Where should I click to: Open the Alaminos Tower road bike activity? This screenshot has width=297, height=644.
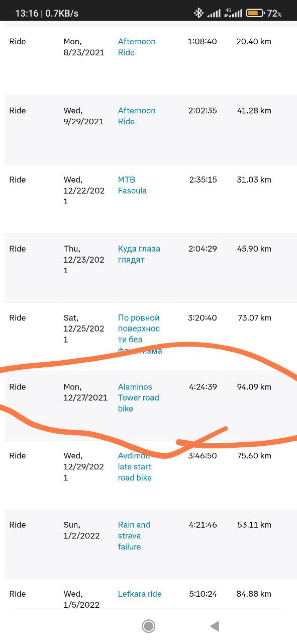pos(139,397)
